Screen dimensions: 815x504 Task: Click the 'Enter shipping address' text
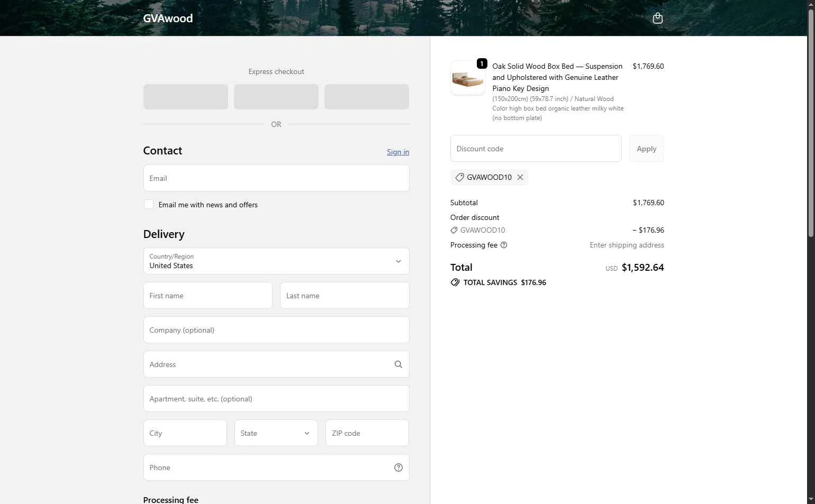(x=627, y=245)
